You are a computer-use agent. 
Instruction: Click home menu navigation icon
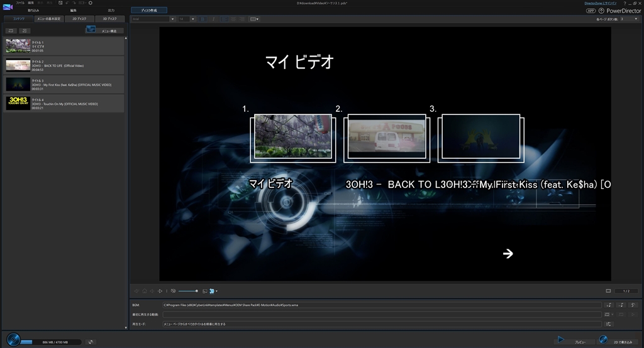coord(144,291)
